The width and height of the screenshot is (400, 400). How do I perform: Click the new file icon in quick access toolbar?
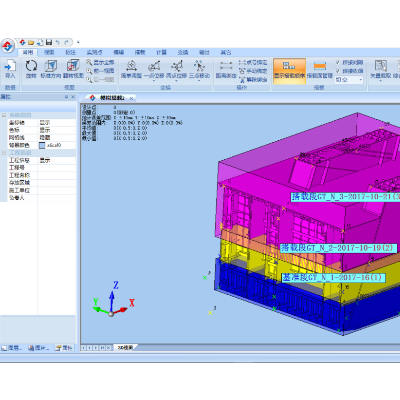(x=22, y=42)
